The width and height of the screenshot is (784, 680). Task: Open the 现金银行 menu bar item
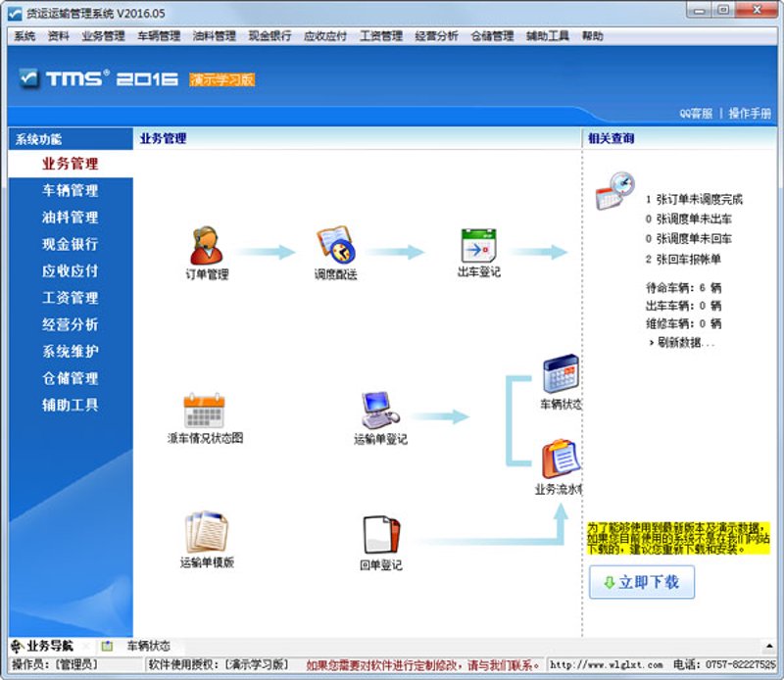[269, 36]
